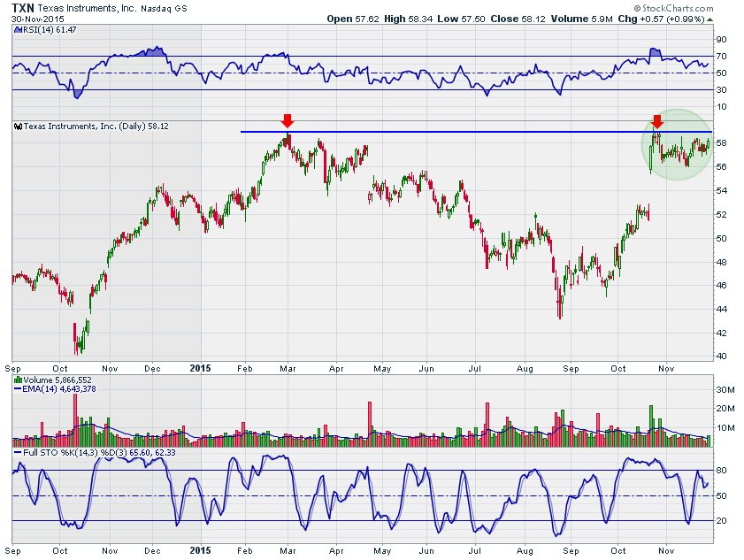Click the 54 price axis label
This screenshot has width=744, height=560.
tap(721, 190)
